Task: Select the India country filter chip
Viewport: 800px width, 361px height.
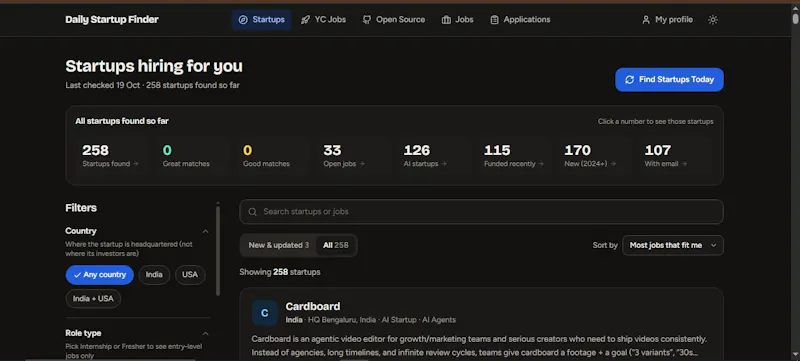Action: tap(154, 275)
